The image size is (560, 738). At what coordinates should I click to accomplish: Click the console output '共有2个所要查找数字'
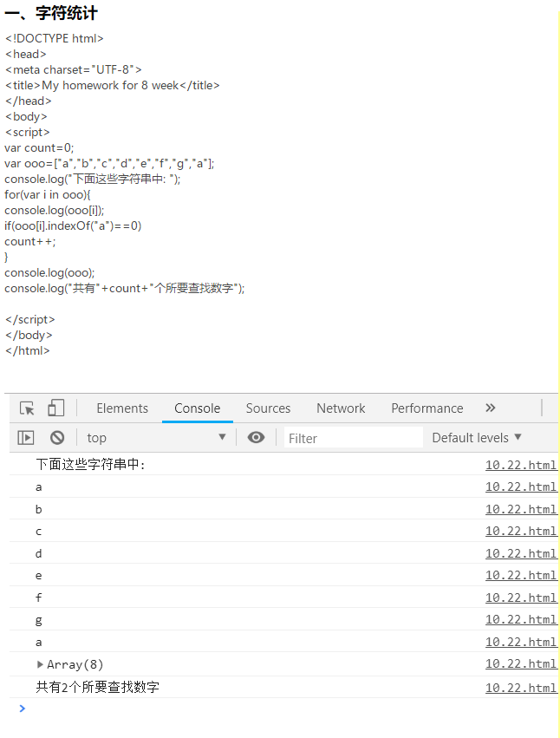click(97, 687)
